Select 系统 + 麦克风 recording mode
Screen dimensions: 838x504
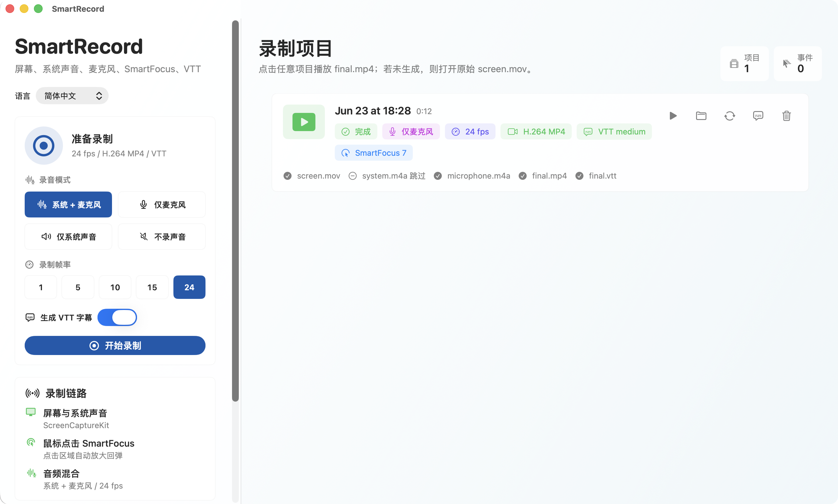tap(68, 204)
